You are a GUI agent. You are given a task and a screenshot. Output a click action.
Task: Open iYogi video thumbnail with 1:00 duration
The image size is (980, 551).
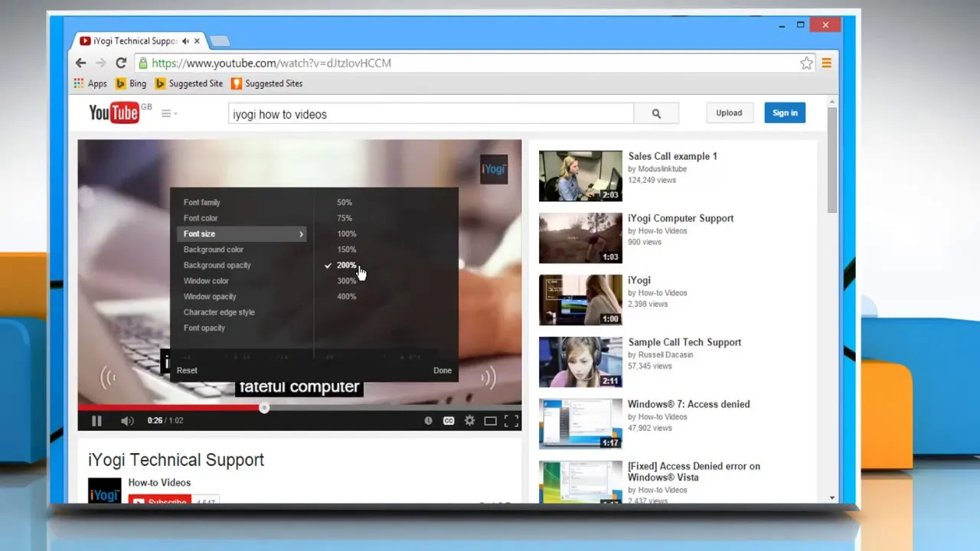580,299
